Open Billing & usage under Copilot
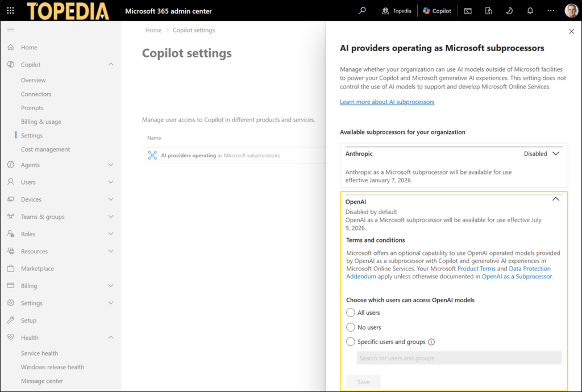Screen dimensions: 582x392 click(x=41, y=122)
